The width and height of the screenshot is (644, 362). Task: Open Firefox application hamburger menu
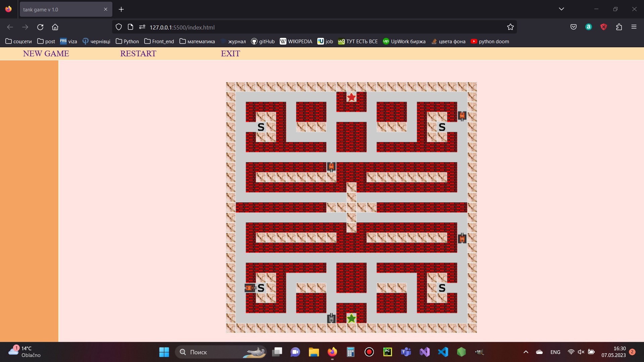click(x=634, y=27)
